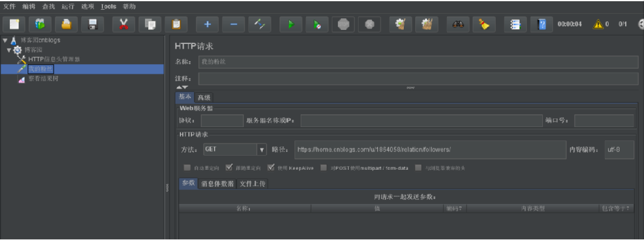
Task: Switch to the 高级 tab
Action: (204, 97)
